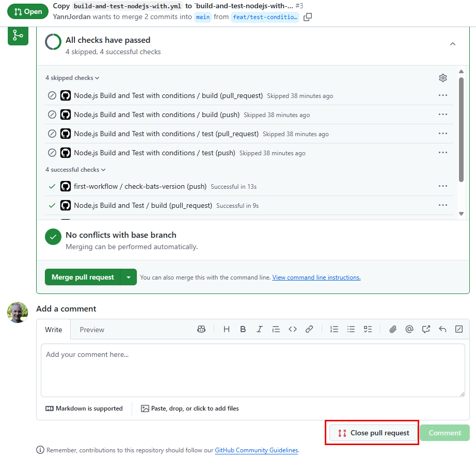Mention a user with the @ icon

click(409, 329)
